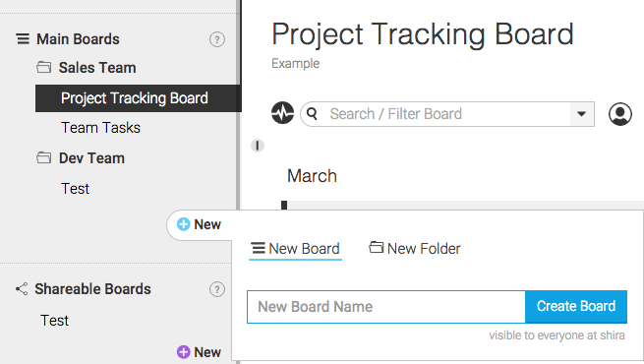Click the Shareable Boards share icon
644x364 pixels.
(x=22, y=289)
